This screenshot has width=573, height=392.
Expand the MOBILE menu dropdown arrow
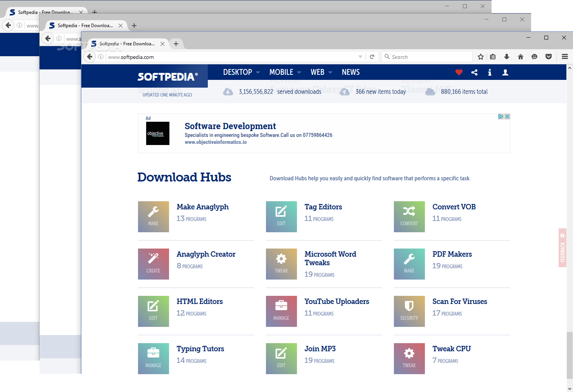pyautogui.click(x=299, y=73)
